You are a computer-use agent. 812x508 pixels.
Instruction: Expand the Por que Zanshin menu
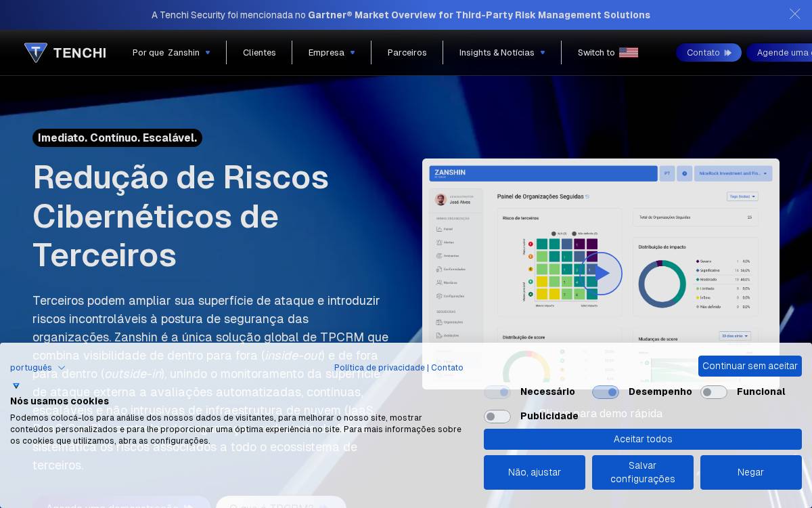pyautogui.click(x=171, y=53)
